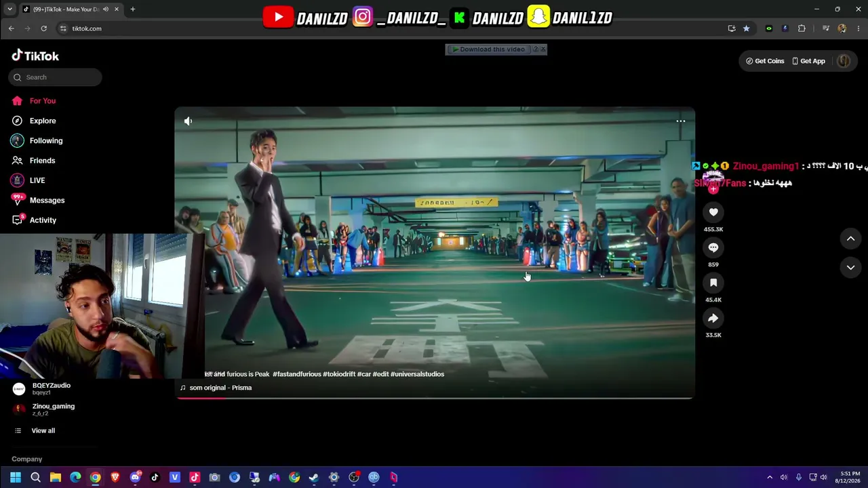Follow the creator with the red plus badge
Screen dimensions: 868x488
pyautogui.click(x=713, y=190)
